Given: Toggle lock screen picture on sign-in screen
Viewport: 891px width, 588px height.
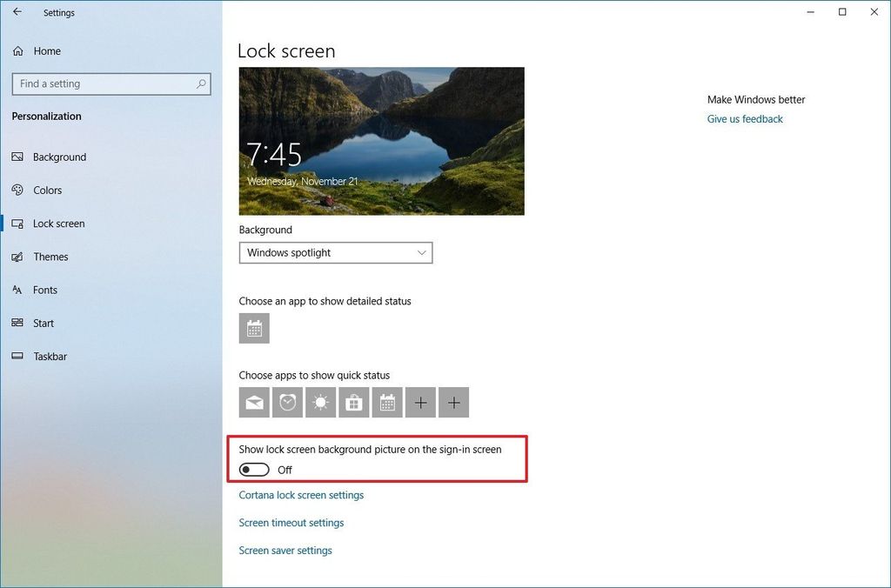Looking at the screenshot, I should tap(253, 469).
